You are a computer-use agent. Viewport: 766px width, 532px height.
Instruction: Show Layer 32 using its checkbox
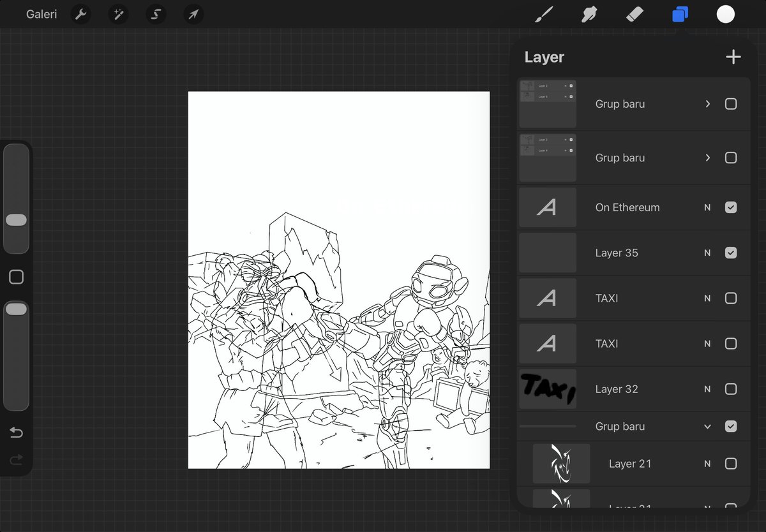(731, 389)
